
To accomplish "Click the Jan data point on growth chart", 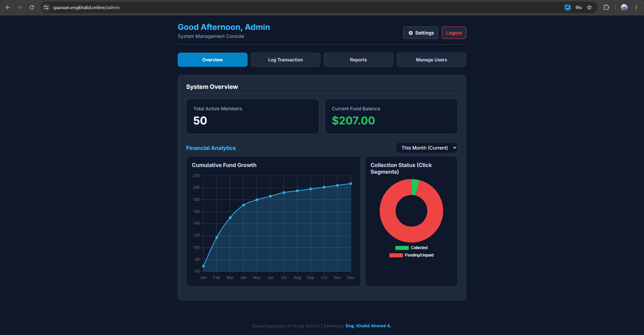I will pyautogui.click(x=203, y=266).
